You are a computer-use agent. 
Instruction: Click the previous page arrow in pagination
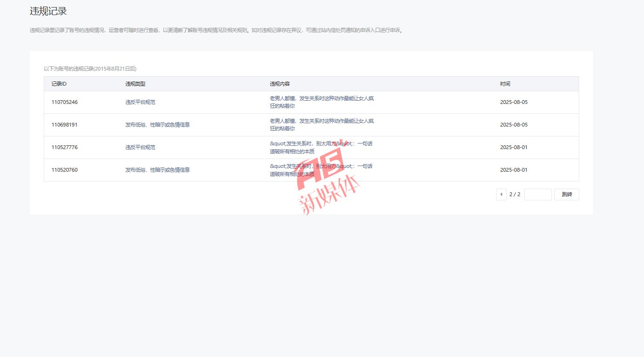(501, 194)
